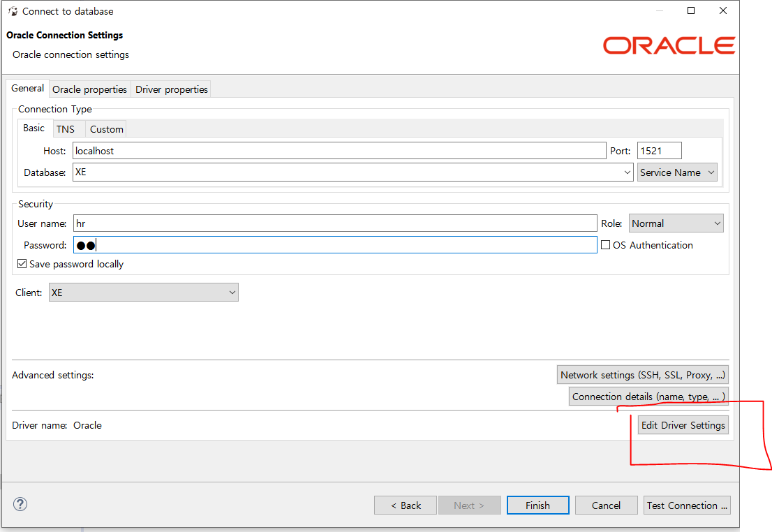Toggle Save password locally checkbox
Image resolution: width=772 pixels, height=532 pixels.
pyautogui.click(x=22, y=263)
